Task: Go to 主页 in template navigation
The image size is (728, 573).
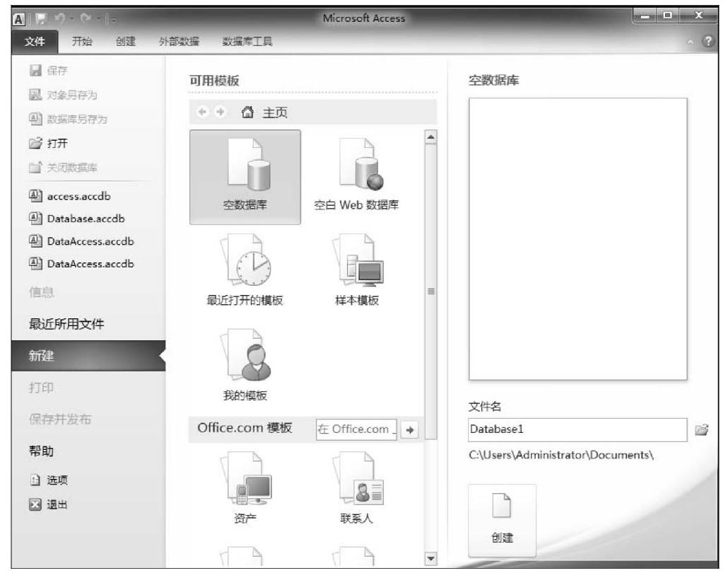Action: coord(264,112)
